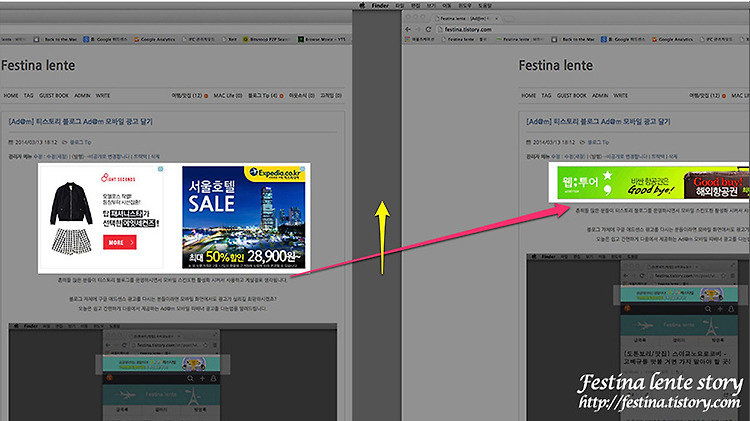Open a new tab in the right browser window
Screen dimensions: 750x421
click(508, 18)
